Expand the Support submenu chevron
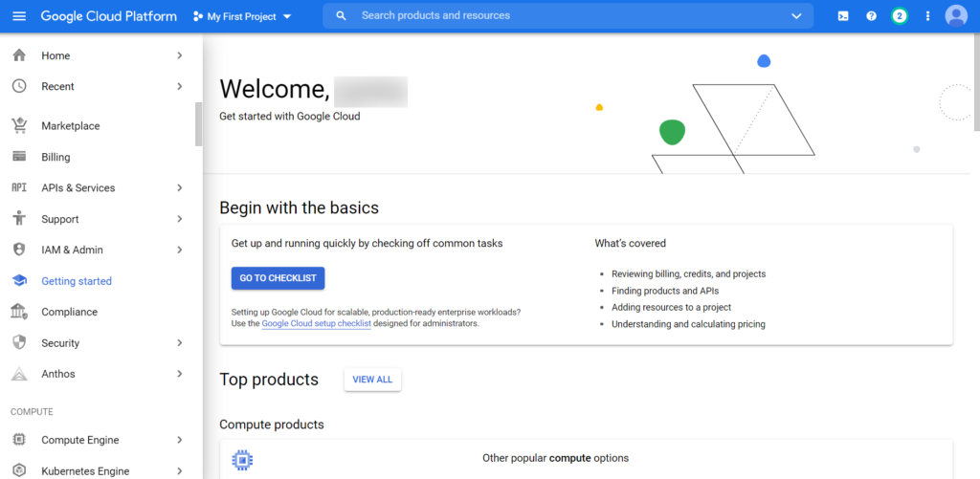The width and height of the screenshot is (980, 479). 180,219
